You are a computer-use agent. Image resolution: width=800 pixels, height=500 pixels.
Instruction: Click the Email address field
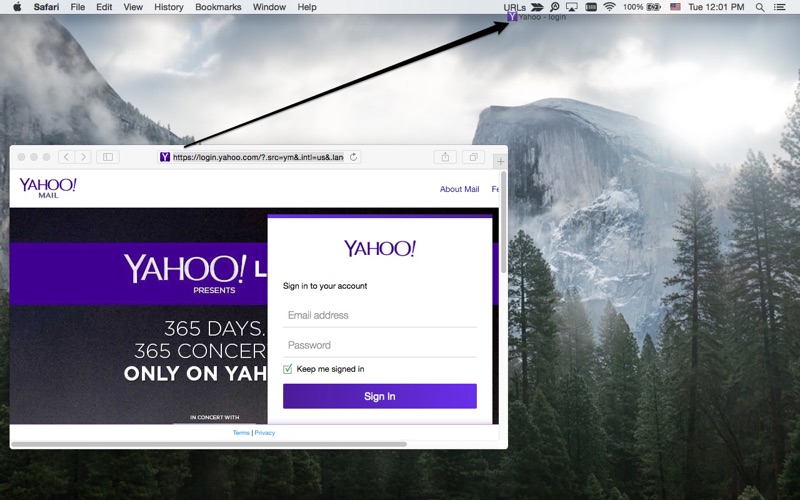(380, 315)
